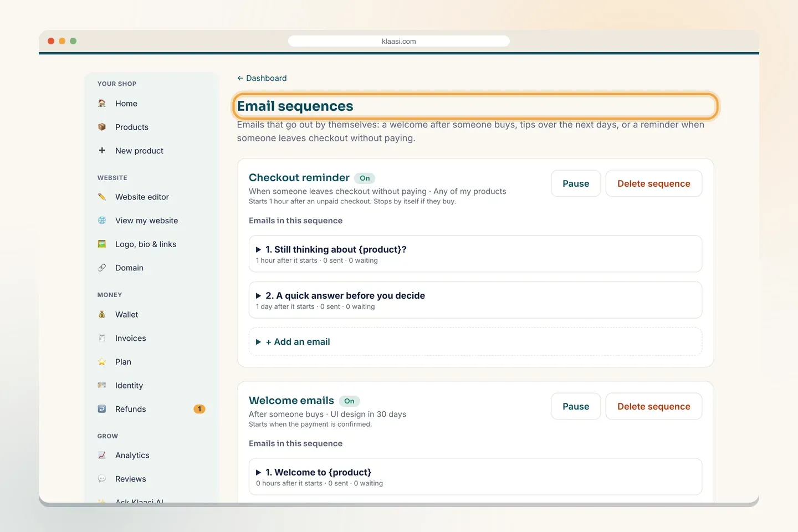Click the 'On' status badge for Welcome emails
This screenshot has height=532, width=798.
[349, 401]
